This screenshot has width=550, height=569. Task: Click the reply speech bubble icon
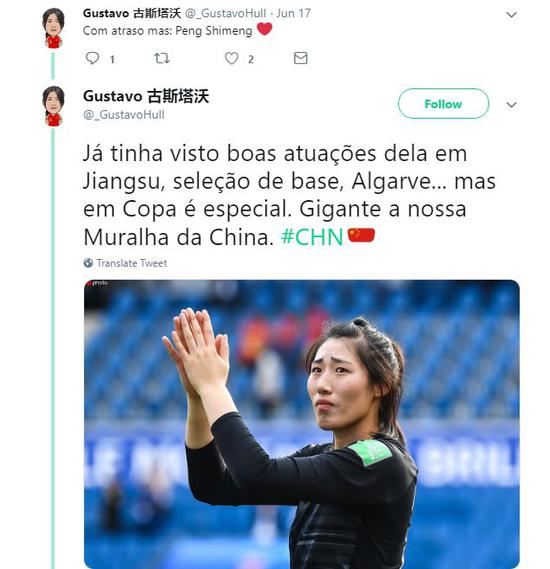92,58
